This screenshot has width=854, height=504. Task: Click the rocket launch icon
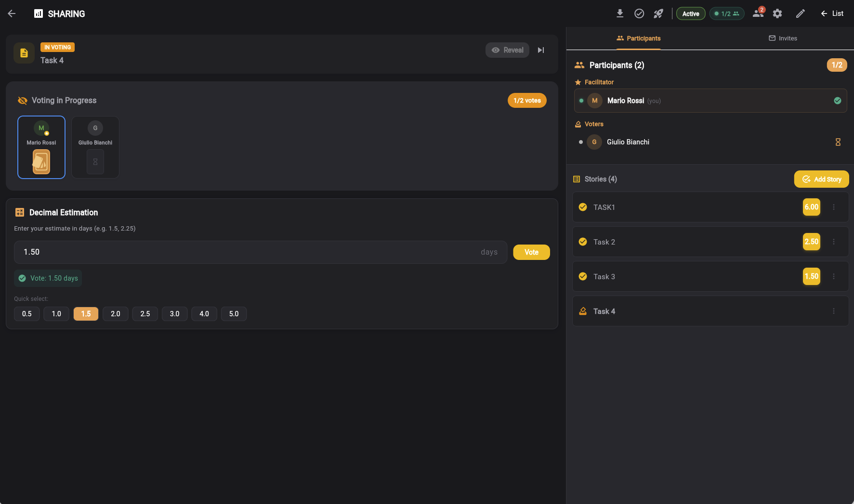point(658,13)
